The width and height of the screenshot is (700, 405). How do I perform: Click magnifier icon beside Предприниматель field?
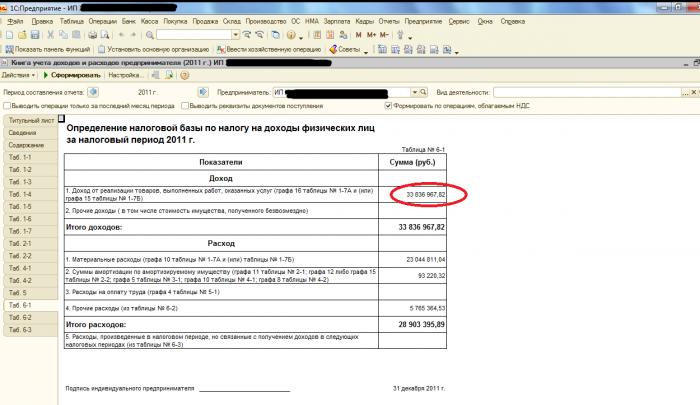pyautogui.click(x=423, y=92)
